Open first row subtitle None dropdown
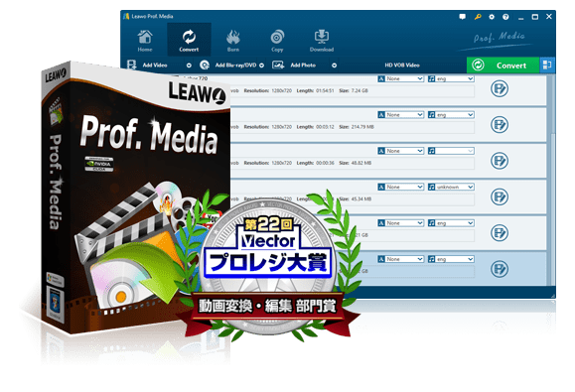 coord(401,78)
